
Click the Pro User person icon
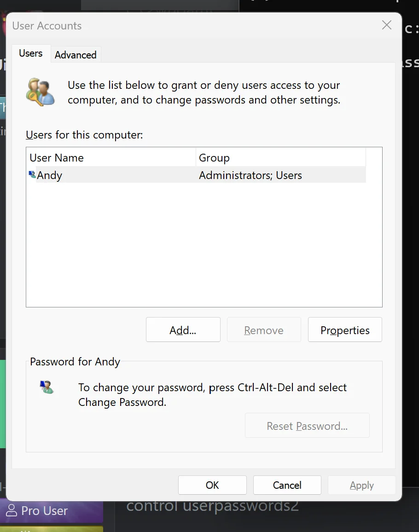coord(12,510)
